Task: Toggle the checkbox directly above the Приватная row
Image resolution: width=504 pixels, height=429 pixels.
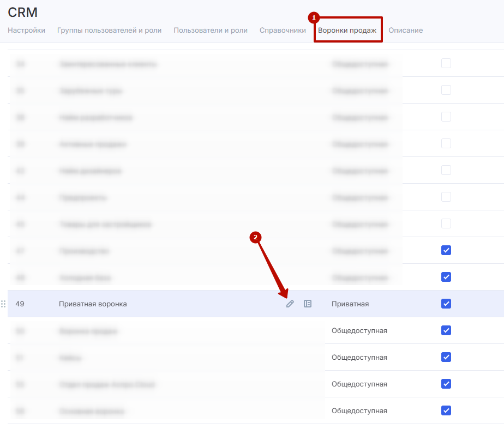Action: click(x=446, y=277)
